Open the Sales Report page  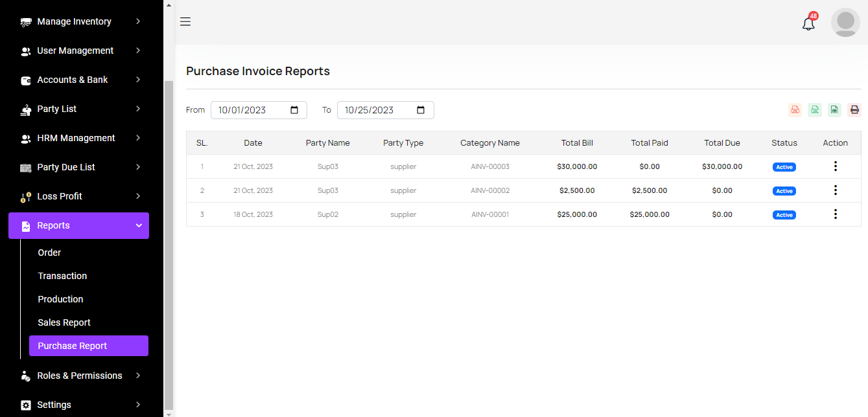[x=64, y=322]
